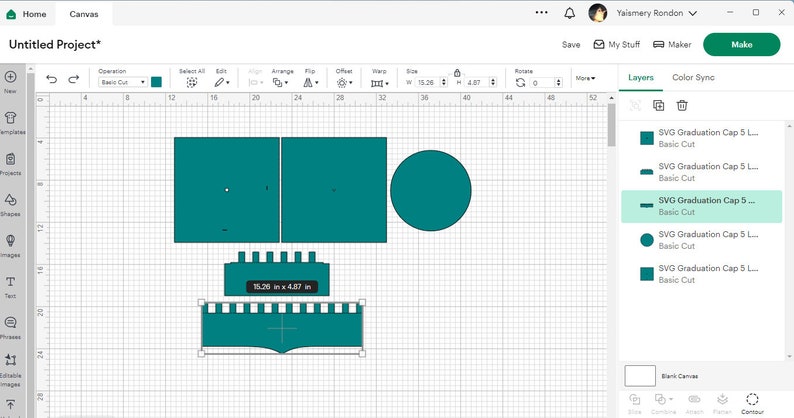Click the Width size input field
Image resolution: width=794 pixels, height=418 pixels.
point(427,82)
